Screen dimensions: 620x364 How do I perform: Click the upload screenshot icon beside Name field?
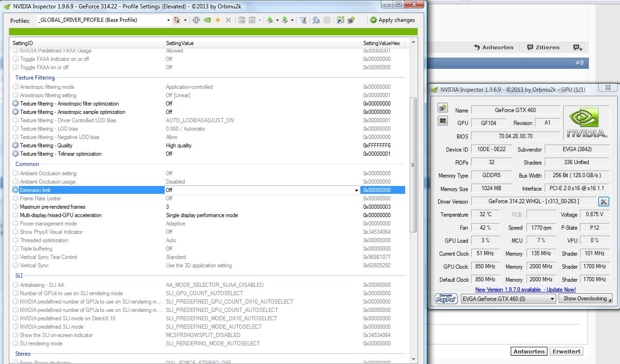[x=443, y=108]
